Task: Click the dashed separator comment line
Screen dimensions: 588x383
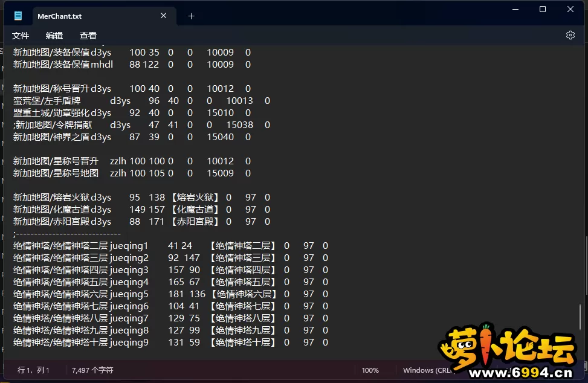Action: tap(66, 234)
